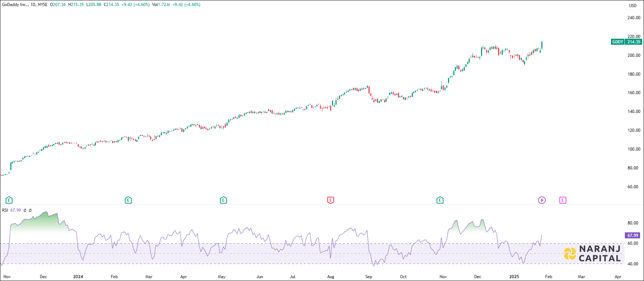
Task: Click the Oct label on time axis
Action: pyautogui.click(x=403, y=277)
